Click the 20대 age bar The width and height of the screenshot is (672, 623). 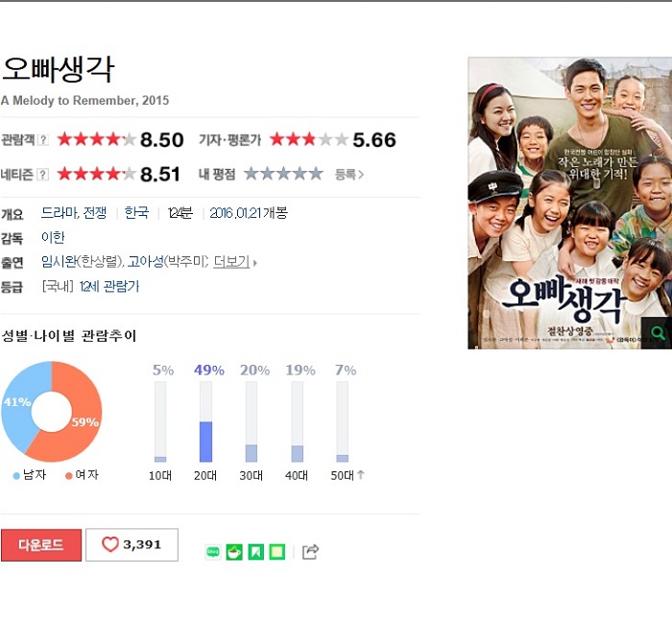(205, 421)
